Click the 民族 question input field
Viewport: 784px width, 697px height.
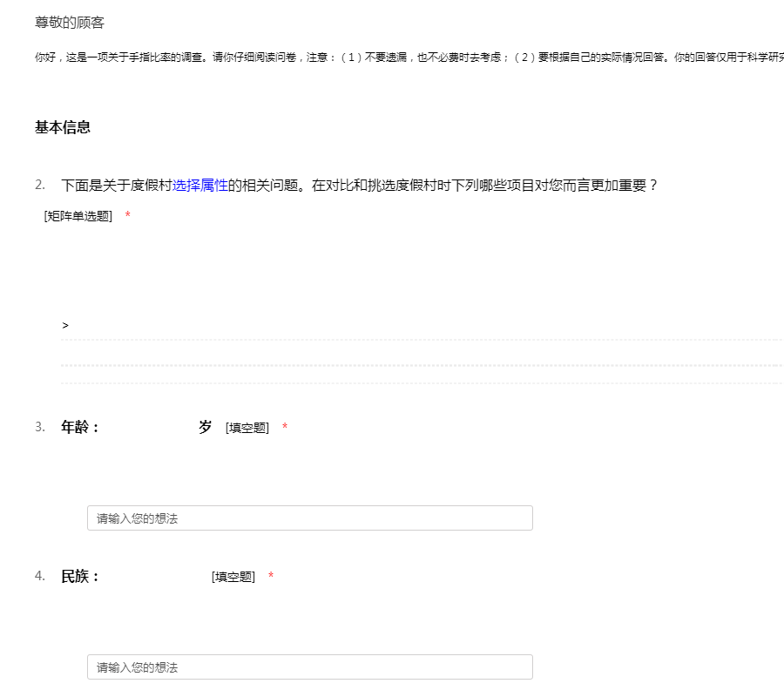[x=309, y=667]
